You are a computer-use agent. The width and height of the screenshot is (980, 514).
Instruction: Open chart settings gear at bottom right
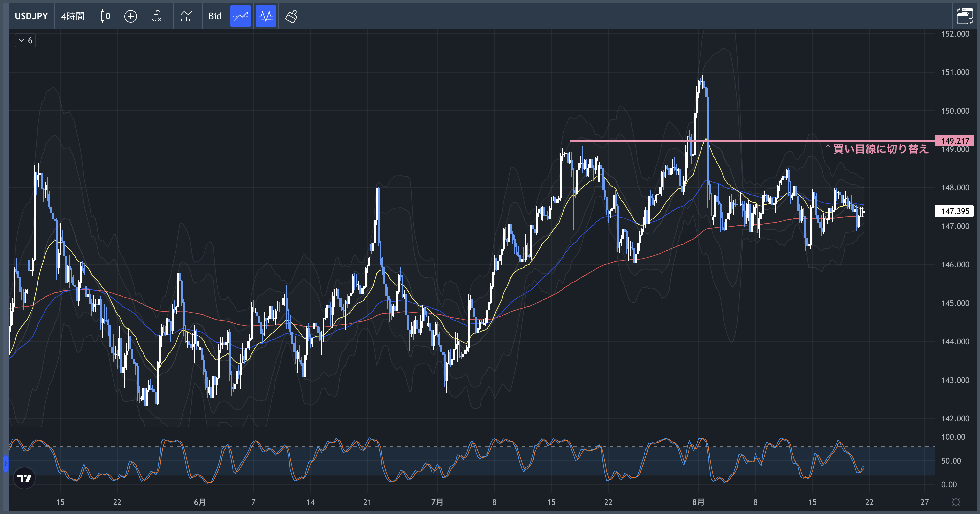(x=956, y=502)
